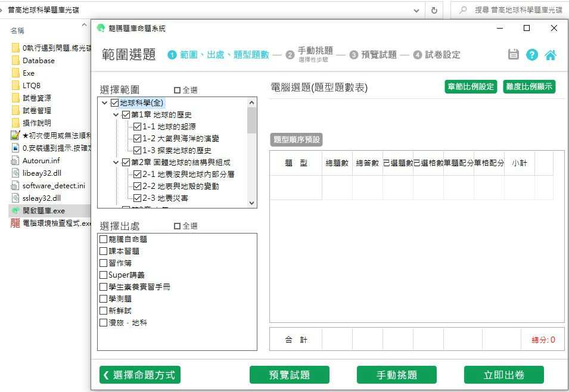
Task: Collapse 地球科學(全) tree node
Action: 104,102
